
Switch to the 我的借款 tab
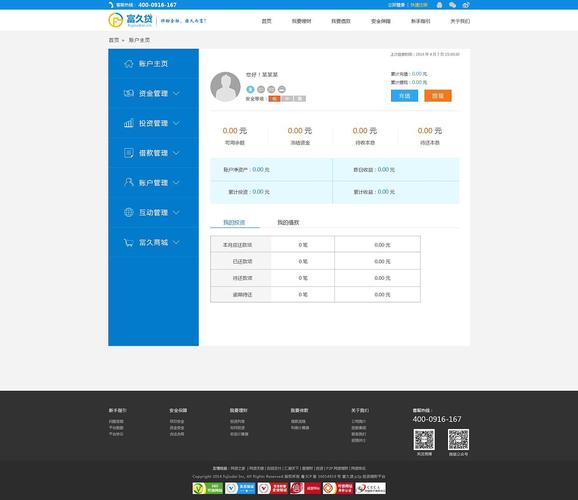[x=288, y=222]
